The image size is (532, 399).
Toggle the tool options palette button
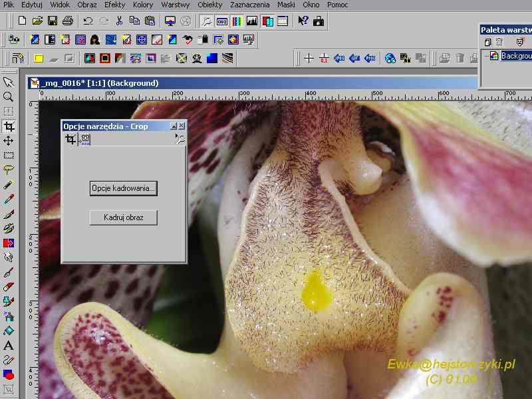click(222, 21)
